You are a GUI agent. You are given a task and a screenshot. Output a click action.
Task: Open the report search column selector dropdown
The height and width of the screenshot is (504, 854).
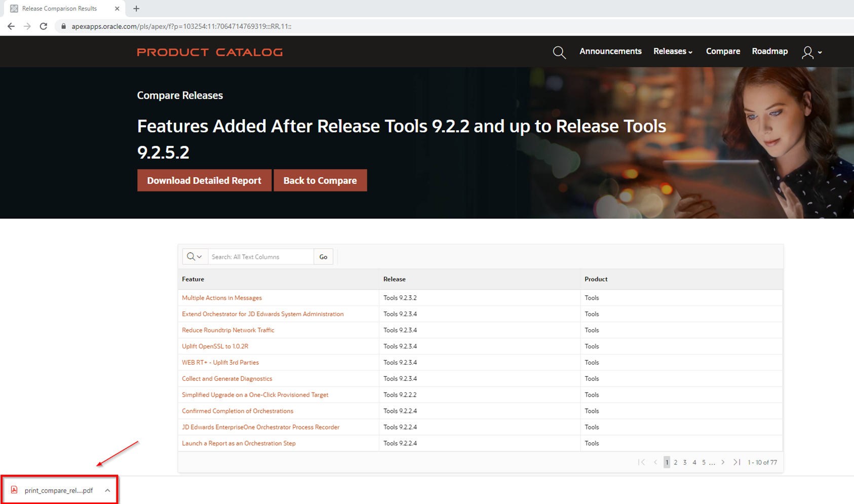click(x=195, y=257)
